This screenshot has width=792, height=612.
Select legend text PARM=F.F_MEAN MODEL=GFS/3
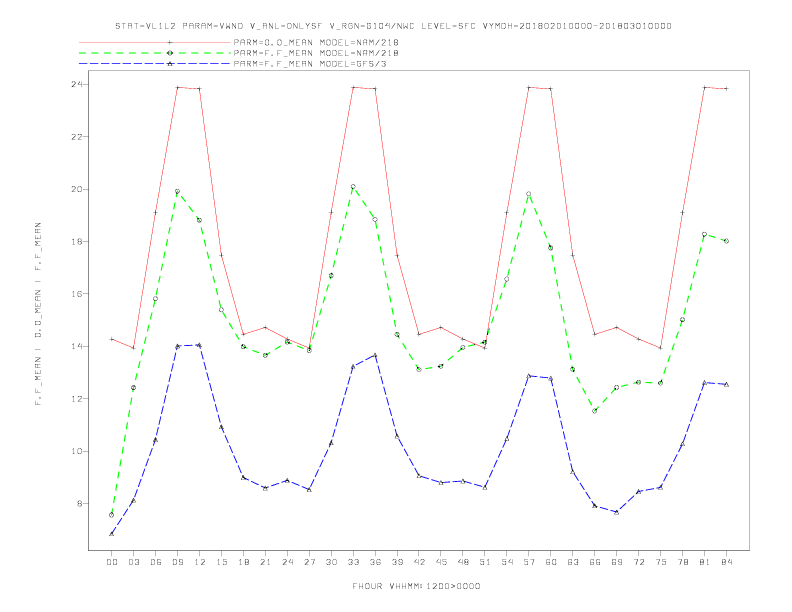coord(310,64)
